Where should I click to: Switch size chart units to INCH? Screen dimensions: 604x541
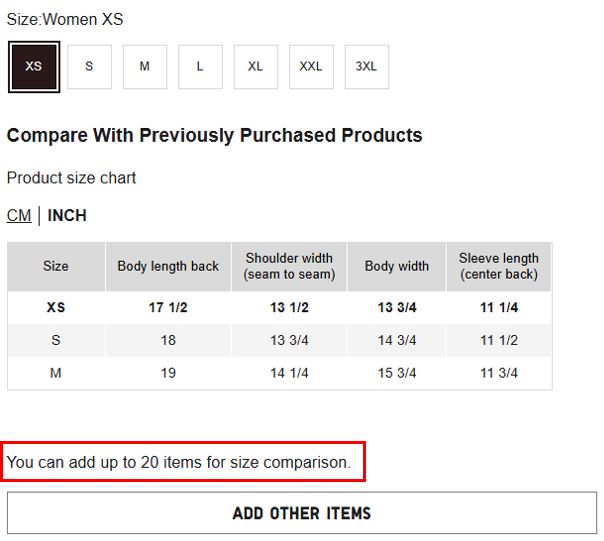[67, 216]
